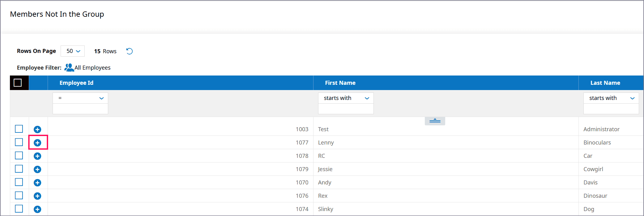Click first name Slinky
This screenshot has height=216, width=644.
(x=326, y=209)
